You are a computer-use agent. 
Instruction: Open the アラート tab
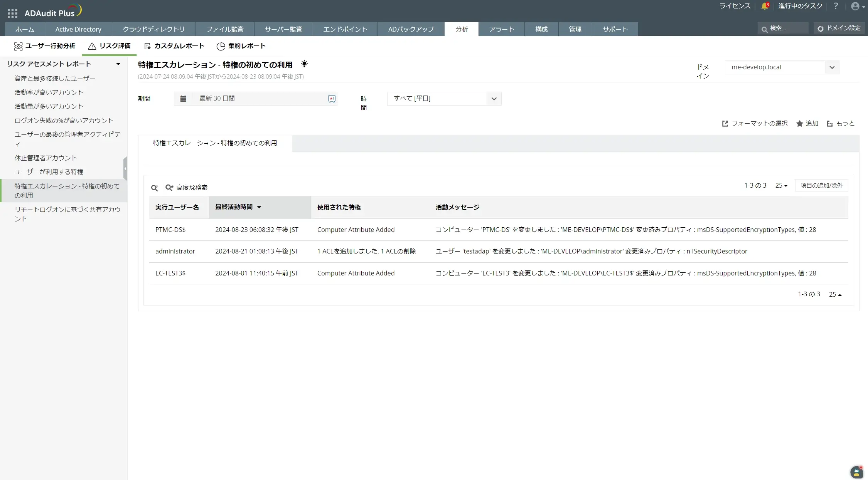pos(501,29)
